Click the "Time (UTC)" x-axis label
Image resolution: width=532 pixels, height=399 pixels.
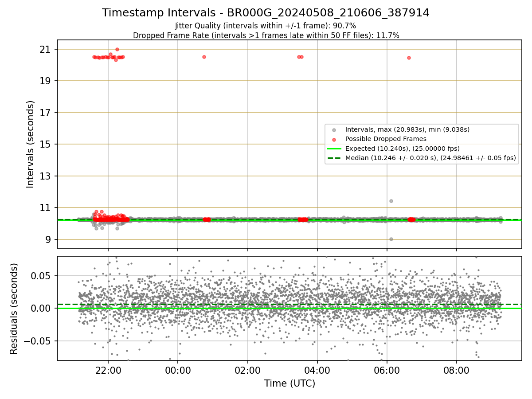pos(289,383)
